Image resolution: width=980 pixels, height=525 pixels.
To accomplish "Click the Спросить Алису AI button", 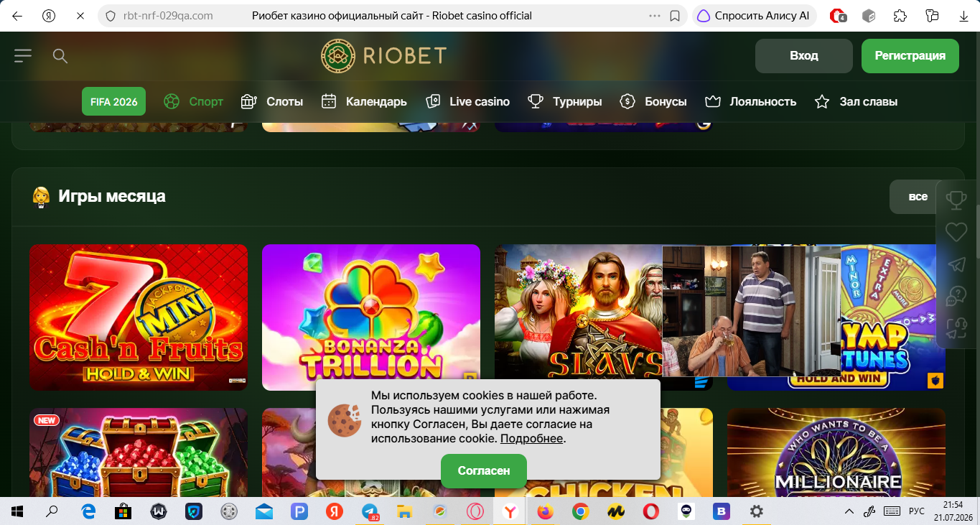I will click(x=754, y=16).
